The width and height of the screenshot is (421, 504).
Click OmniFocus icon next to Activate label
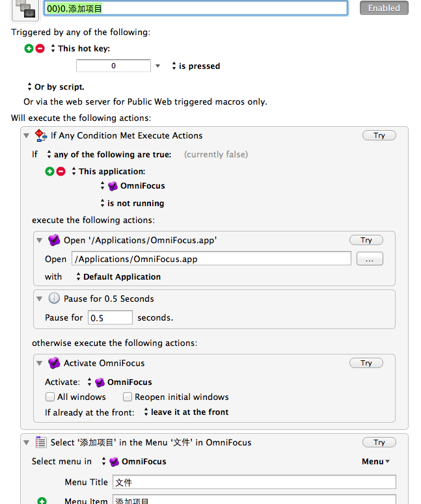pyautogui.click(x=100, y=382)
